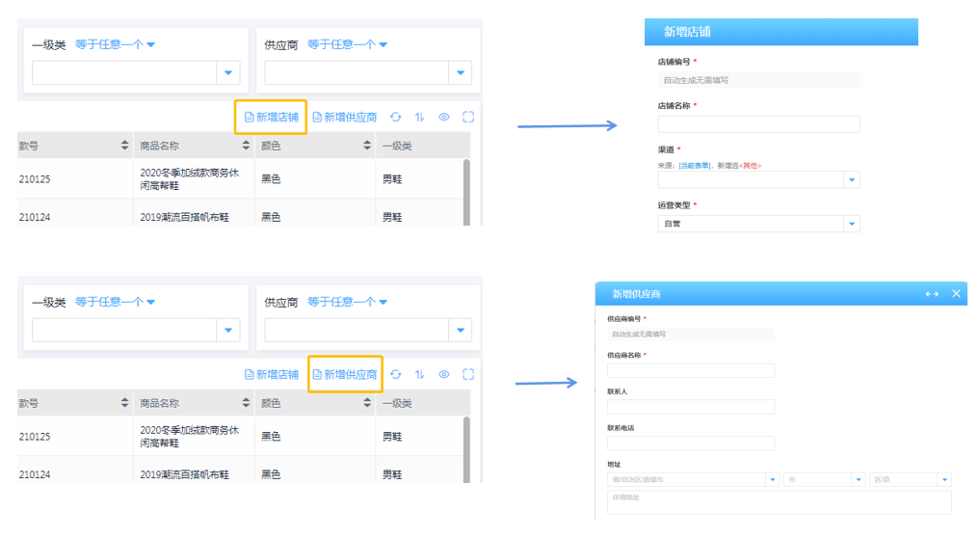Close the 新增供应商 dialog
Viewport: 980px width, 538px height.
[x=956, y=294]
